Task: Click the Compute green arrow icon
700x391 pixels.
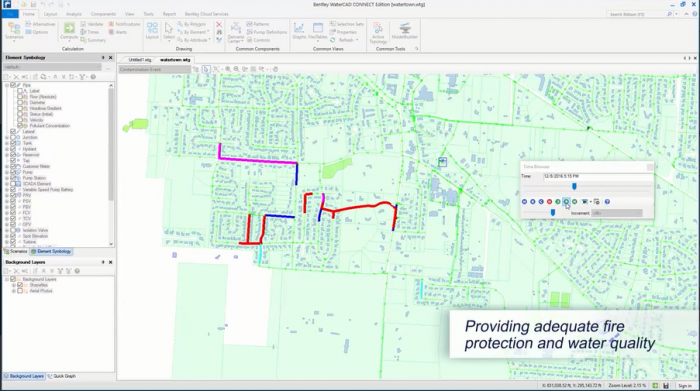Action: 69,29
